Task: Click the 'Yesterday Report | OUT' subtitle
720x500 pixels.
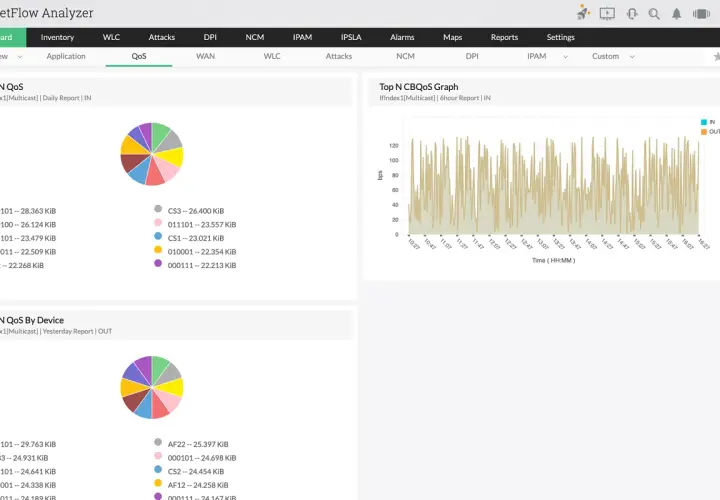Action: pyautogui.click(x=77, y=331)
